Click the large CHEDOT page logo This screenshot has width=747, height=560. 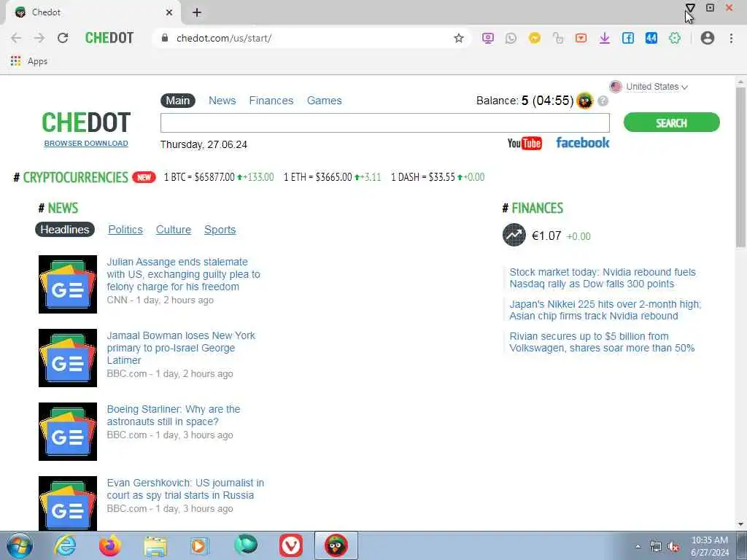point(86,122)
